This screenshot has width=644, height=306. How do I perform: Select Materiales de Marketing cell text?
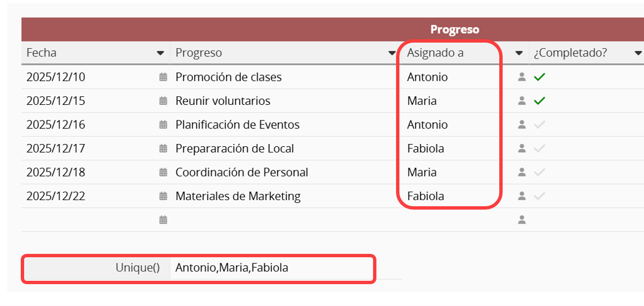238,196
